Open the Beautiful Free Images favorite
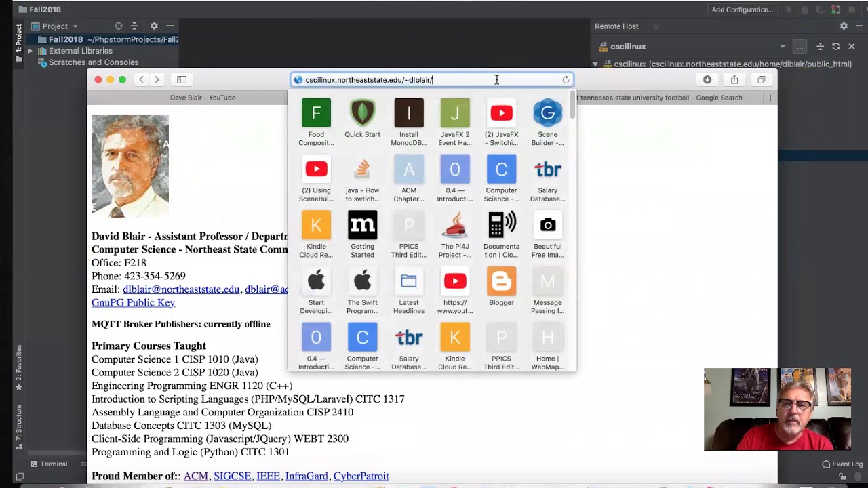The image size is (868, 488). (547, 235)
